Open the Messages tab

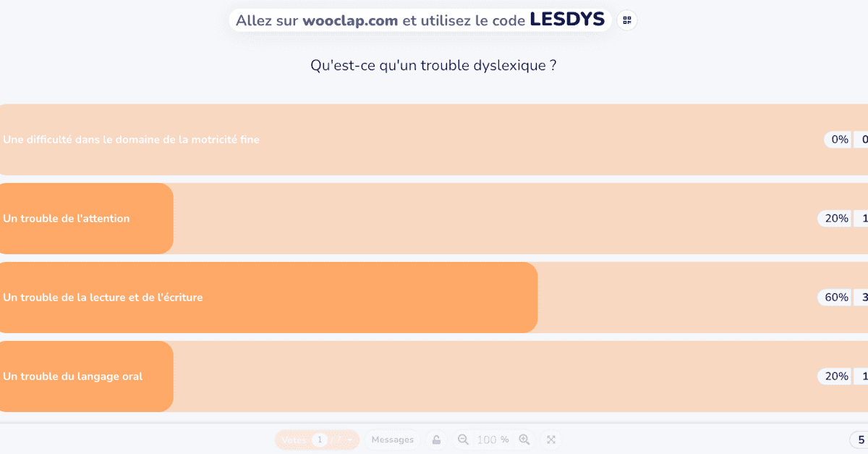click(x=393, y=440)
